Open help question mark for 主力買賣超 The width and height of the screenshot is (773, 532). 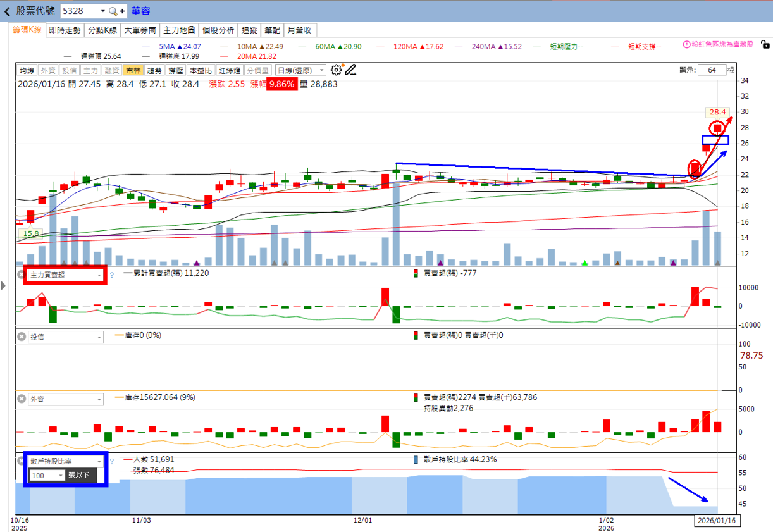click(x=112, y=275)
